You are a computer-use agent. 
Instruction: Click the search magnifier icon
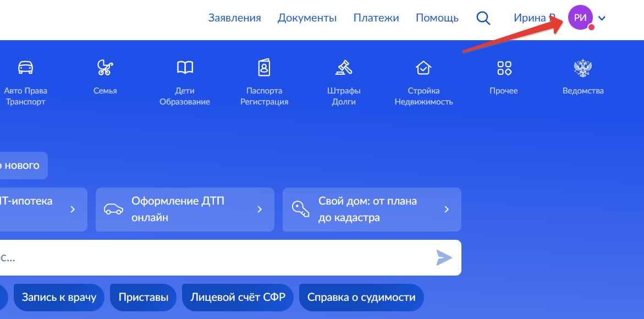tap(483, 18)
